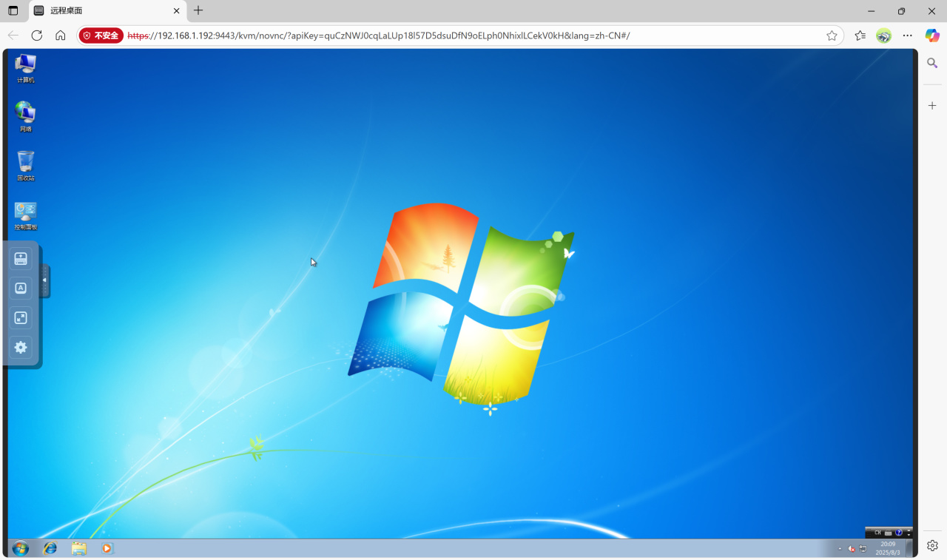Open Windows Explorer from the taskbar
947x560 pixels.
pos(79,548)
